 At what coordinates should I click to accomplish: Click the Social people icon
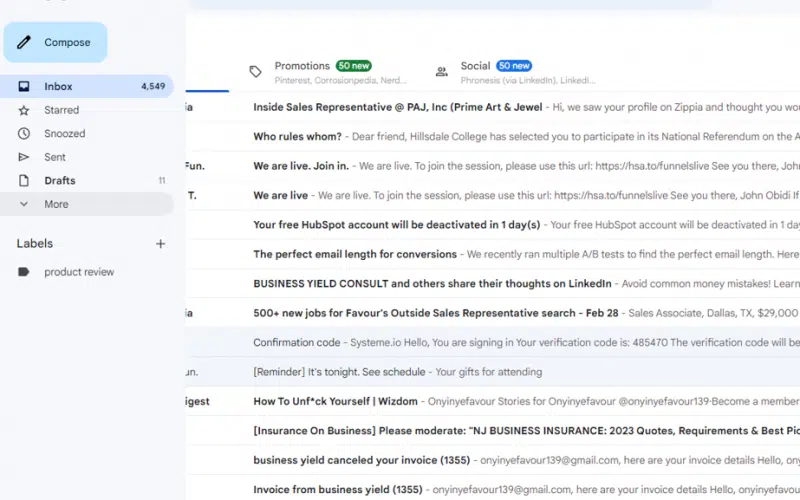tap(441, 72)
